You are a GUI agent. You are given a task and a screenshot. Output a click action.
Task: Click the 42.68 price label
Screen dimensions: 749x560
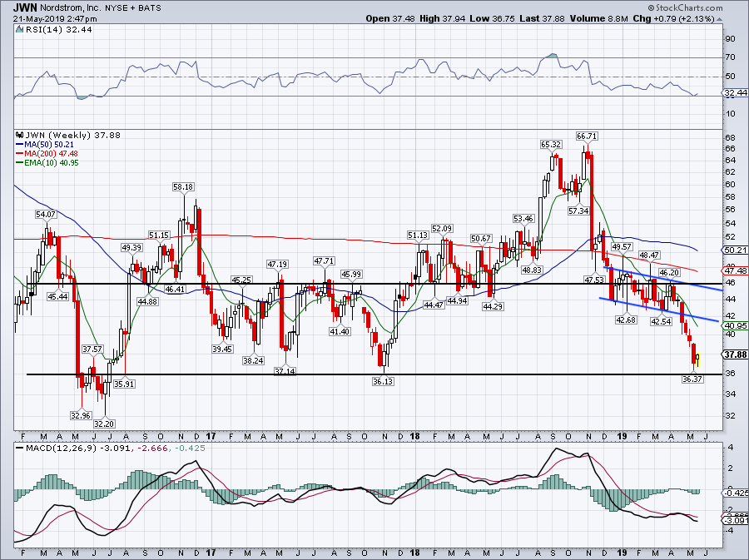click(626, 320)
